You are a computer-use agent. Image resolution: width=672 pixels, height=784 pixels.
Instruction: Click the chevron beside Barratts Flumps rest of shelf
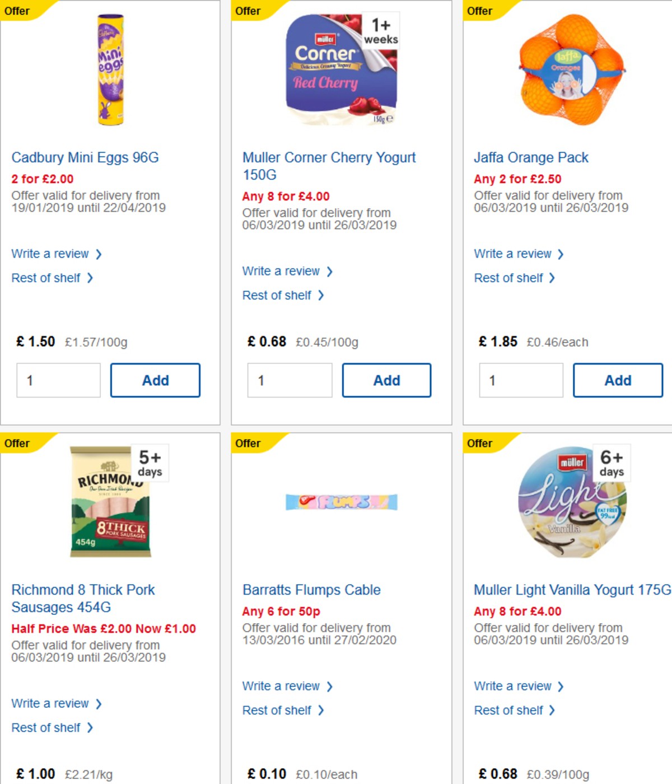pyautogui.click(x=321, y=710)
